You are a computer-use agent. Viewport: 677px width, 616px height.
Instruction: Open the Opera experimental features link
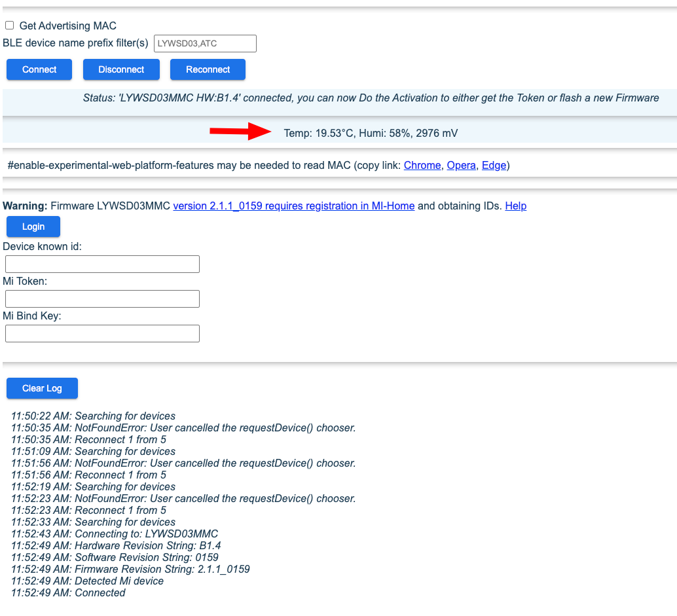tap(461, 165)
